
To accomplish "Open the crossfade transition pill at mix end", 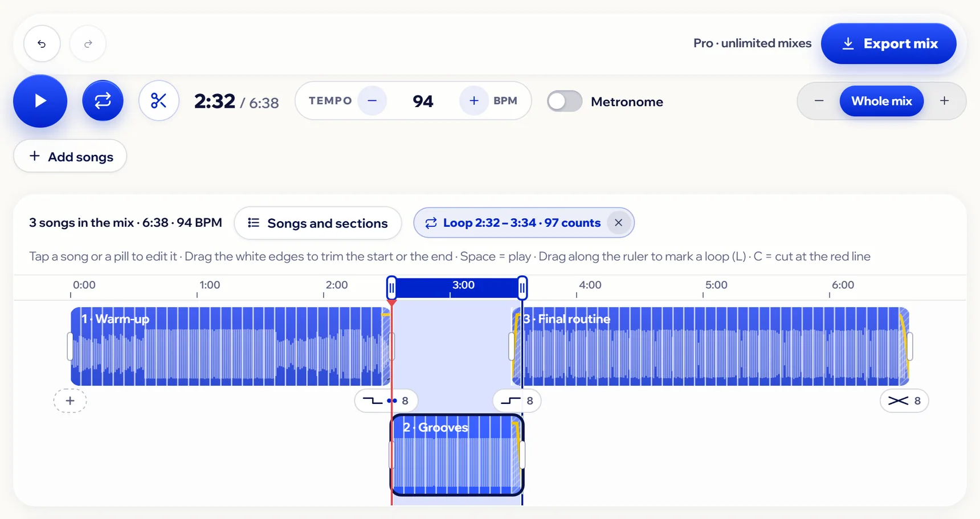I will [904, 401].
